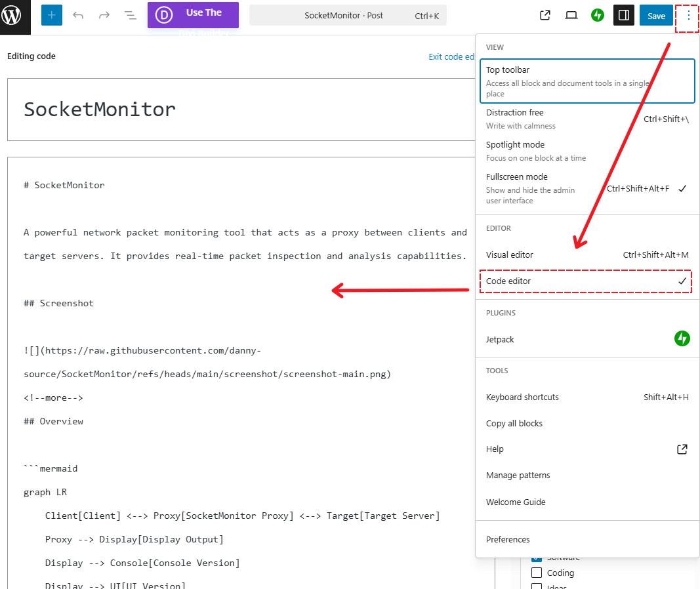Click the '<!--more-->' line in code
The image size is (700, 589).
coord(53,398)
